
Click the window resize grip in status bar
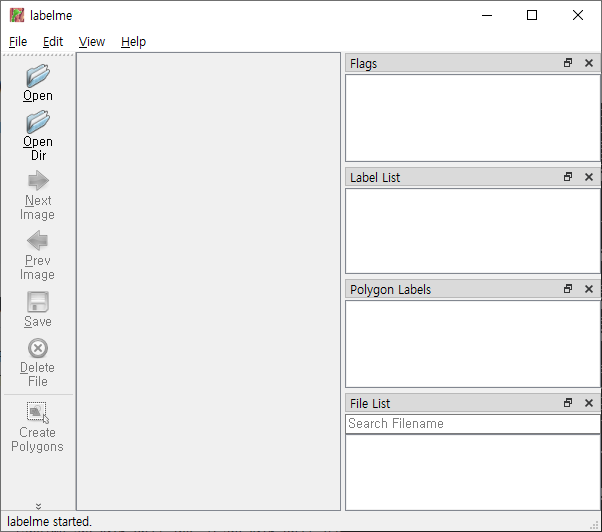pyautogui.click(x=596, y=525)
